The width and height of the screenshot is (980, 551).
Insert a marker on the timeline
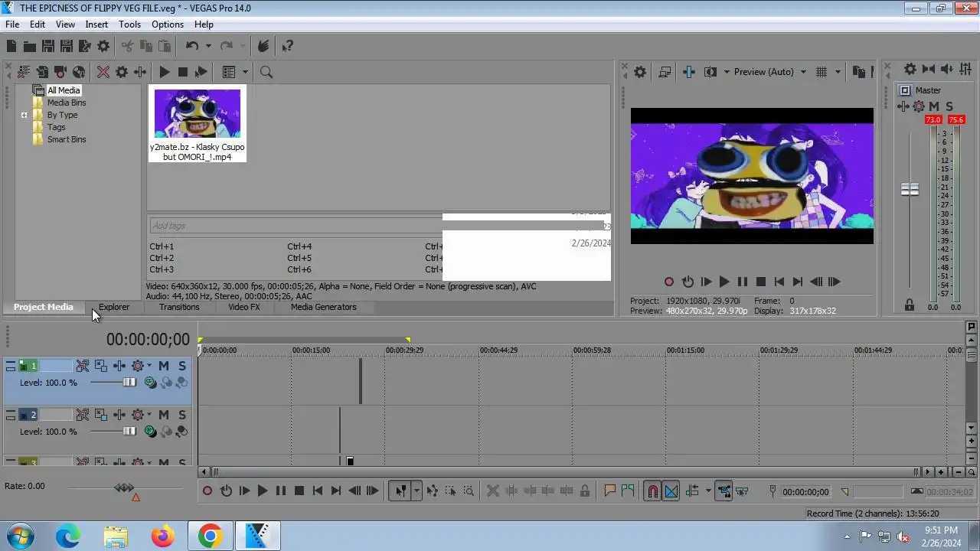point(610,491)
